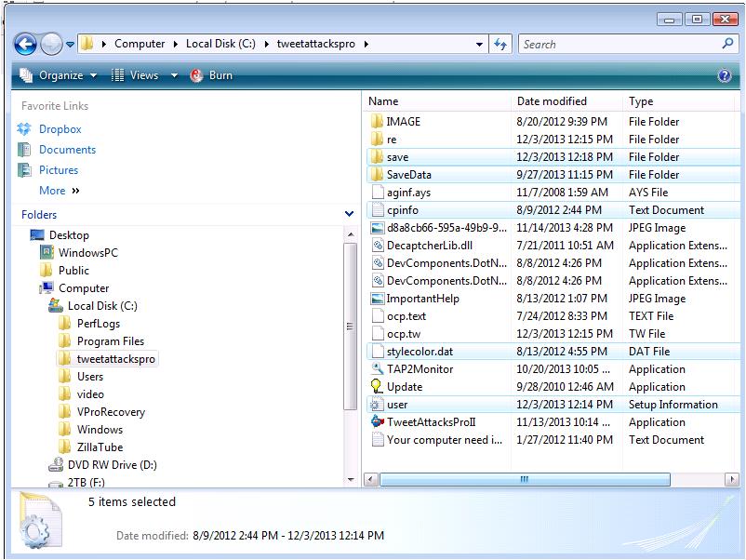
Task: Open the Organize dropdown menu
Action: [58, 75]
